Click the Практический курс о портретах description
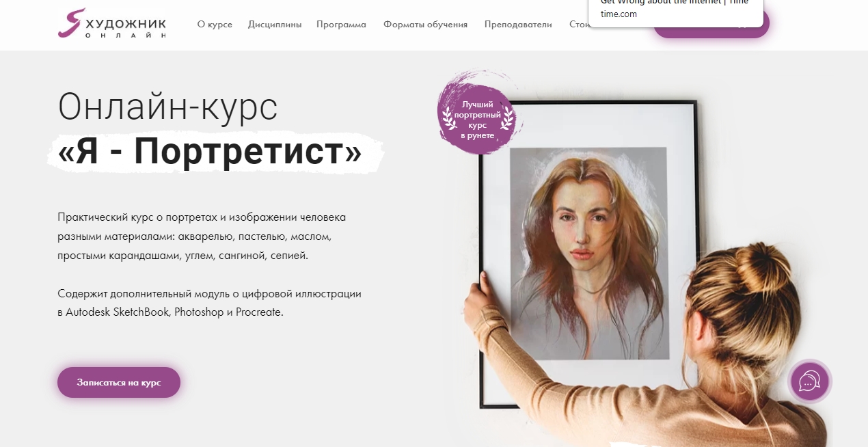Image resolution: width=868 pixels, height=447 pixels. coord(202,236)
